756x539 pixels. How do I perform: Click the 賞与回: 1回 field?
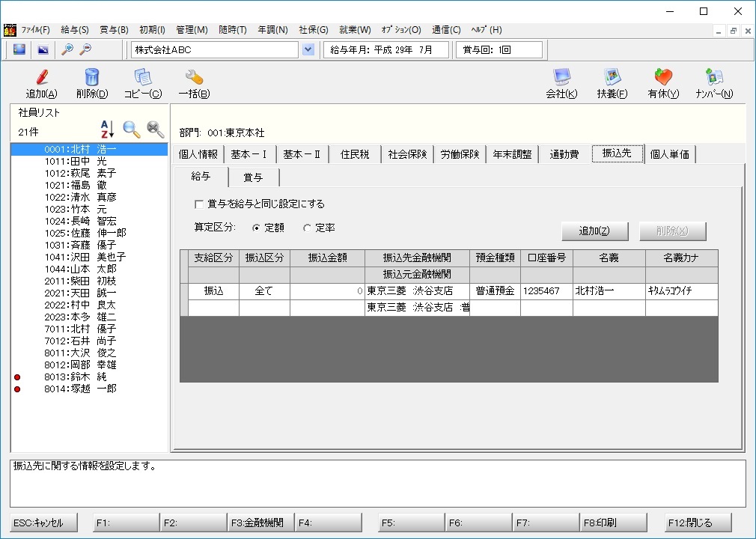499,49
